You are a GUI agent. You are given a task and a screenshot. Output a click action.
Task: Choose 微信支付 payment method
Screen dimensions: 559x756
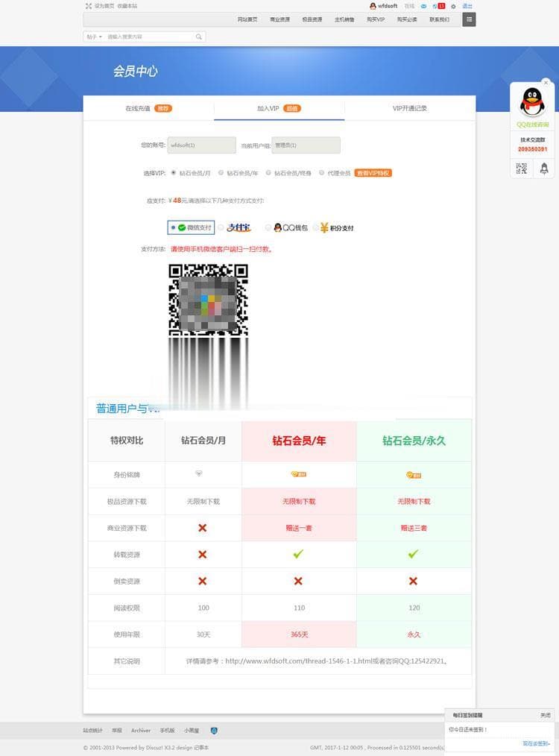[x=191, y=227]
